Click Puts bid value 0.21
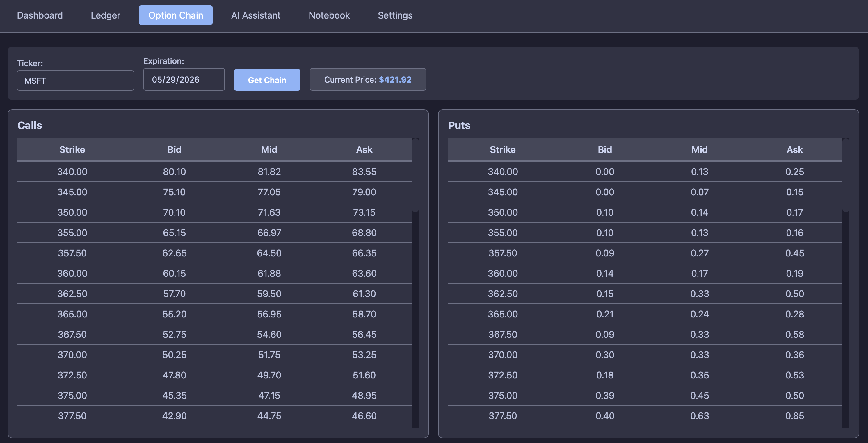 605,314
